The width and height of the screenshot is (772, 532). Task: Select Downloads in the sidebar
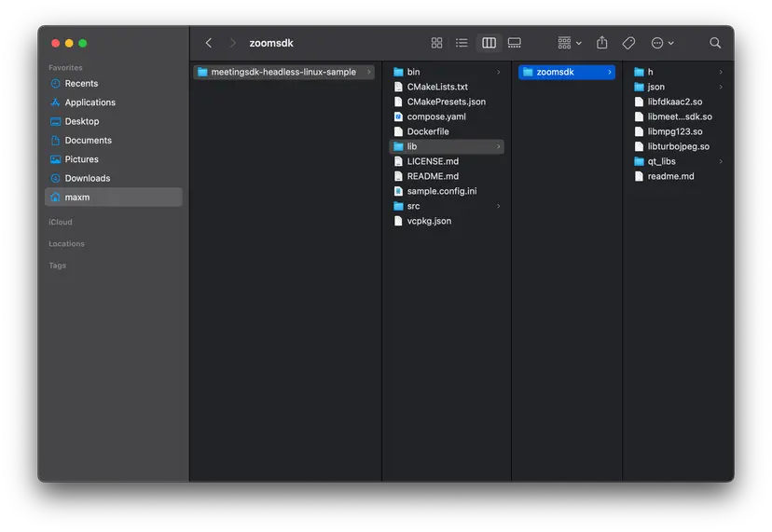[87, 178]
